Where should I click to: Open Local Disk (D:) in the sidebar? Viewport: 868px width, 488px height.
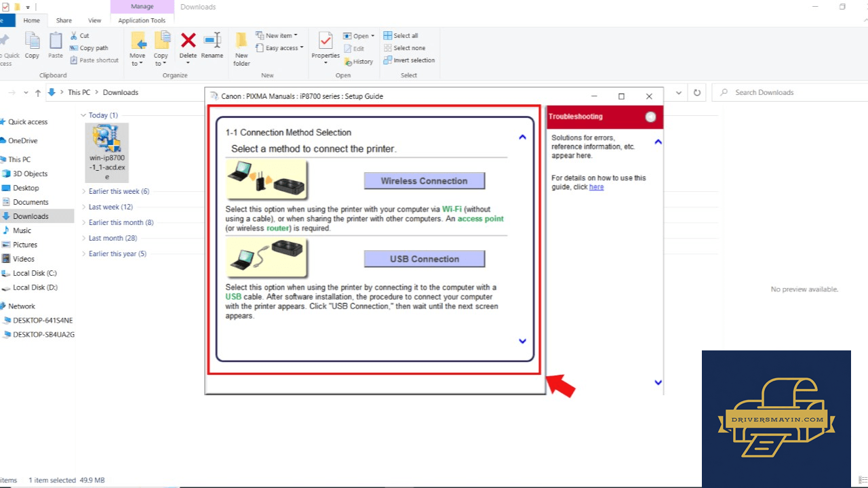coord(35,287)
